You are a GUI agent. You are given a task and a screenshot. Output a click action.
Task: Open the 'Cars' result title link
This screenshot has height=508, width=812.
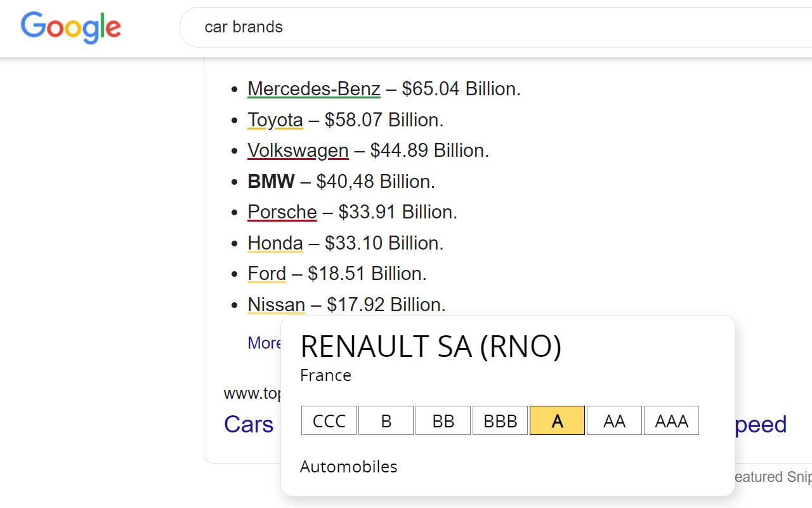249,424
